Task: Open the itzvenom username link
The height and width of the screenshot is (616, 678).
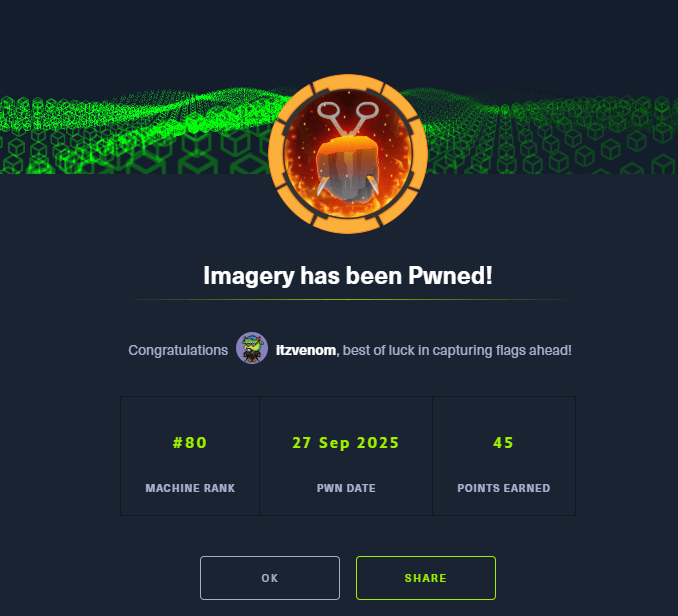Action: coord(306,350)
